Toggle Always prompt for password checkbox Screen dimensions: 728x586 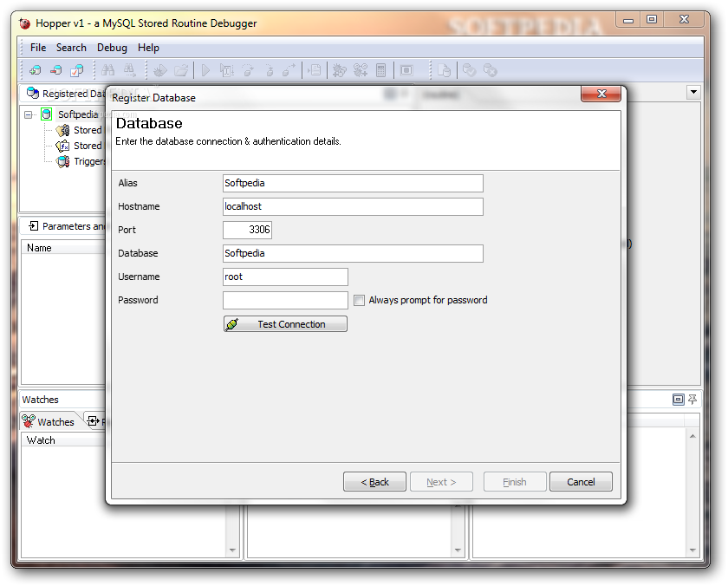359,301
